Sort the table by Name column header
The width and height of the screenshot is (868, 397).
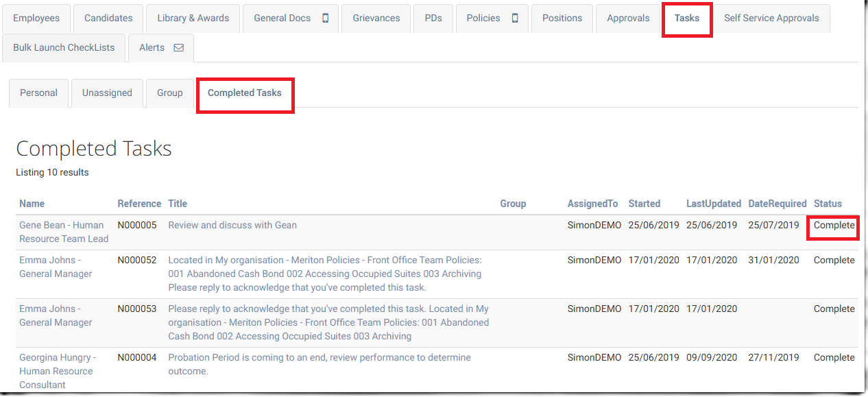pos(32,204)
